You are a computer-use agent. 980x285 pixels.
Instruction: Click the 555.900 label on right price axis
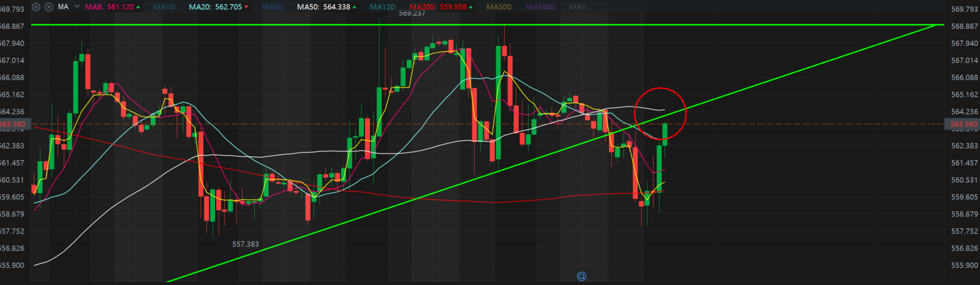pos(964,265)
